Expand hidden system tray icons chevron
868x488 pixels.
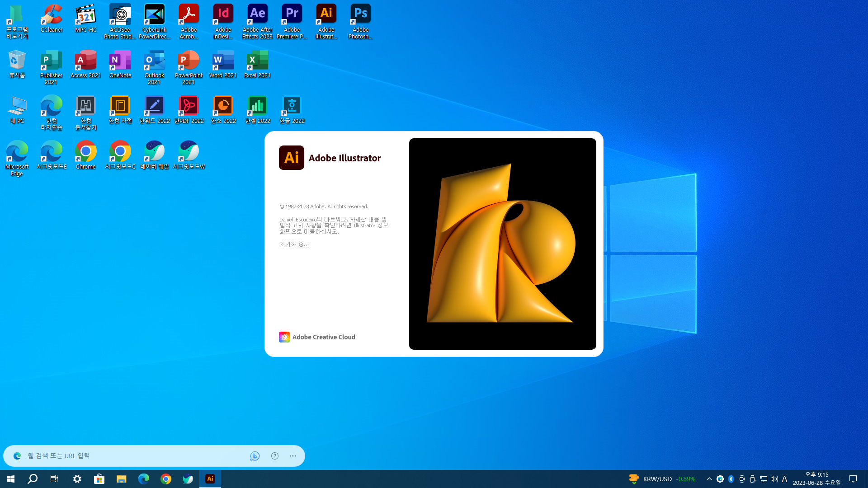tap(709, 479)
